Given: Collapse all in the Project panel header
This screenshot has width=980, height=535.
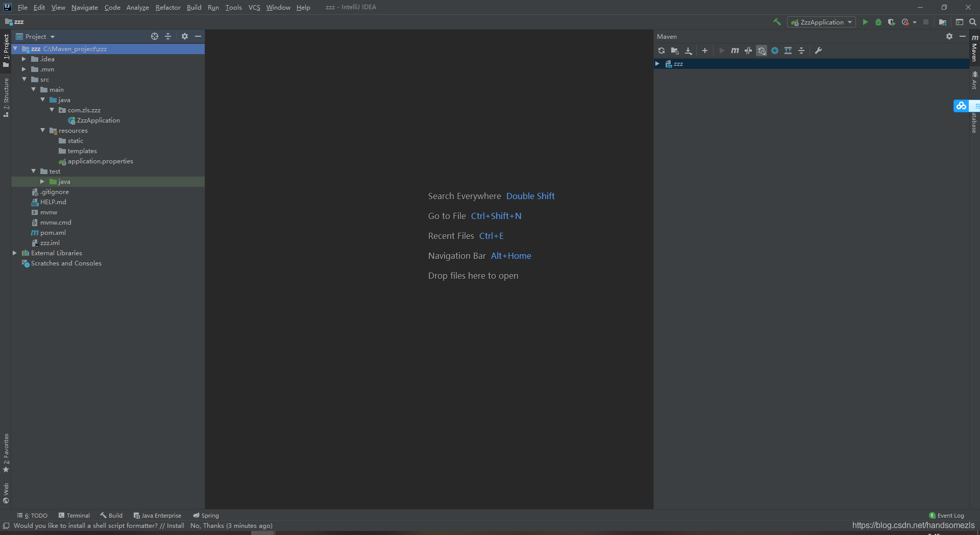Looking at the screenshot, I should coord(168,36).
